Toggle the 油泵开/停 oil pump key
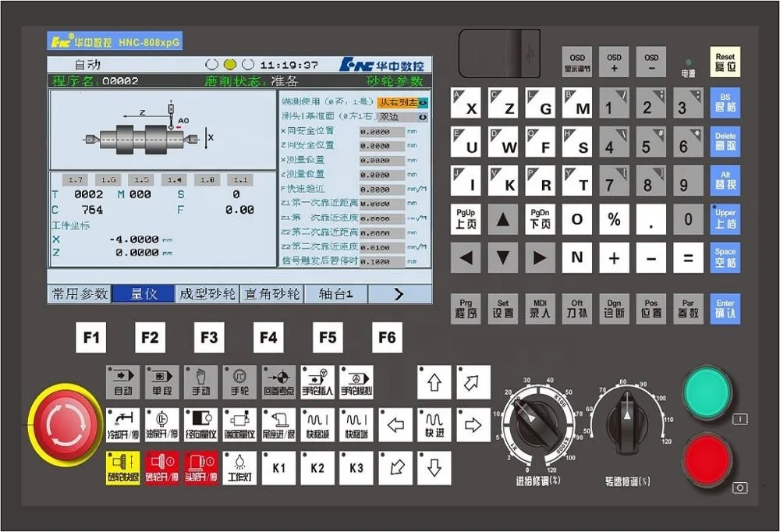Image resolution: width=780 pixels, height=532 pixels. coord(161,424)
